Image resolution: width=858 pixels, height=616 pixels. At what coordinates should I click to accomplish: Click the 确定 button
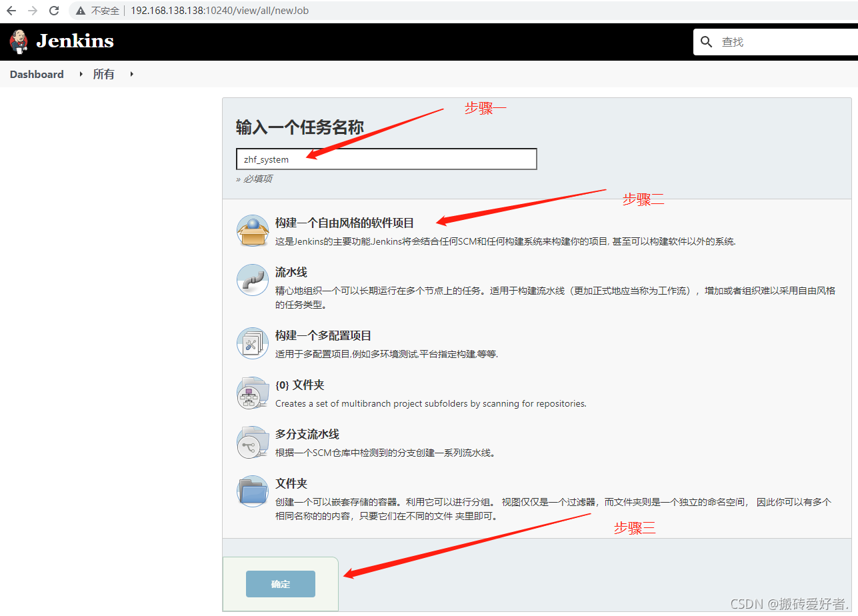click(x=281, y=584)
